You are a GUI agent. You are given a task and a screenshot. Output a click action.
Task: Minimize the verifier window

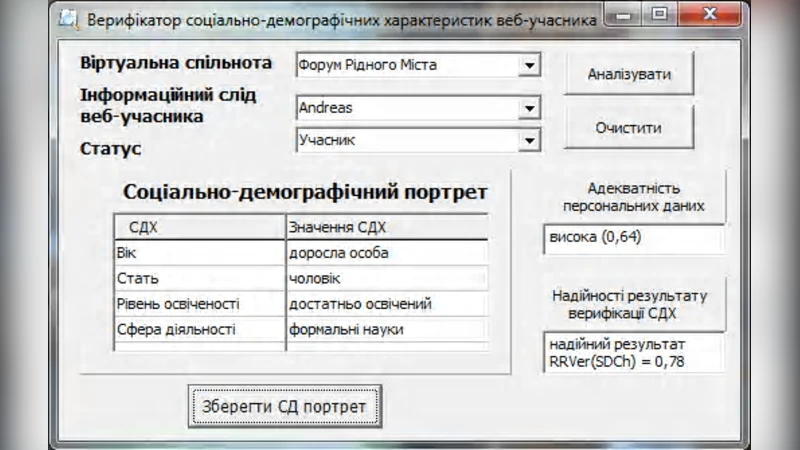point(625,16)
